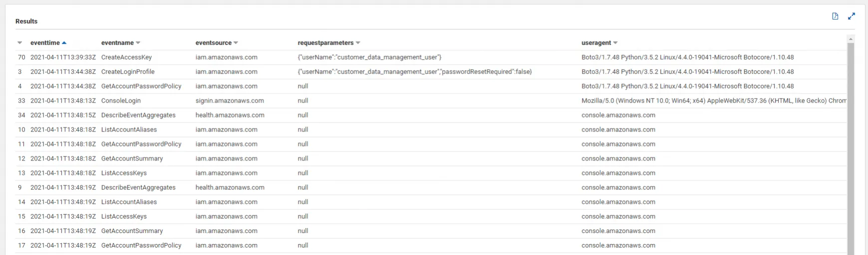
Task: Select the eventtime column header
Action: [x=45, y=43]
